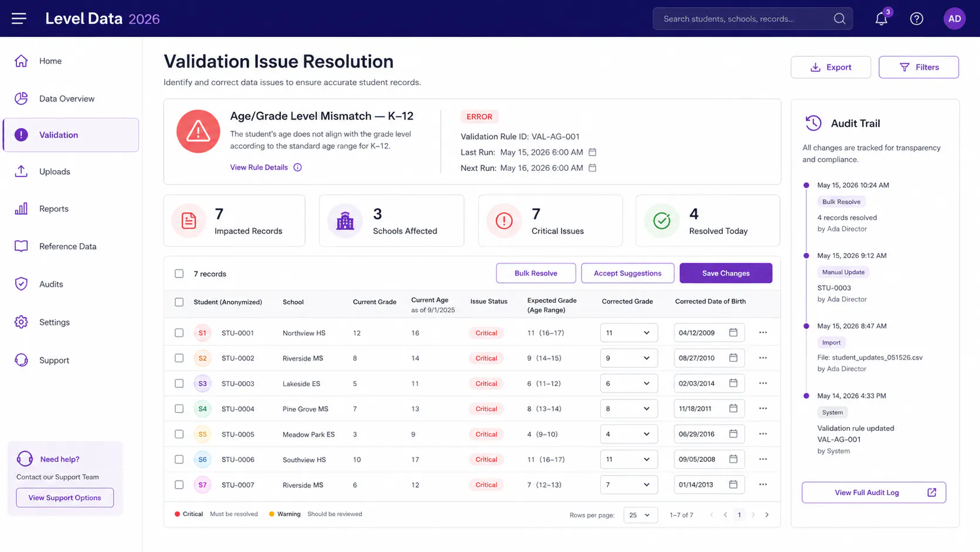Viewport: 980px width, 552px height.
Task: Click the calendar icon next to Last Run
Action: 593,152
